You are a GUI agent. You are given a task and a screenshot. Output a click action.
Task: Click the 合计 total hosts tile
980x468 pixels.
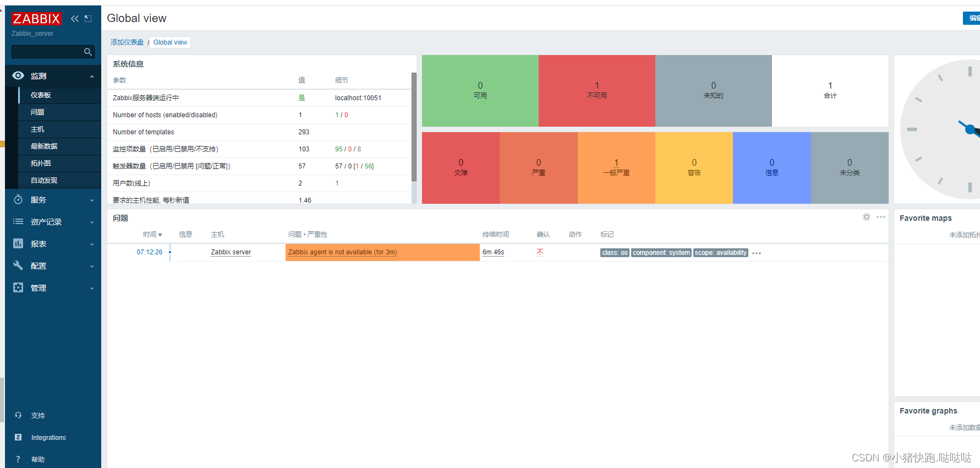coord(830,91)
